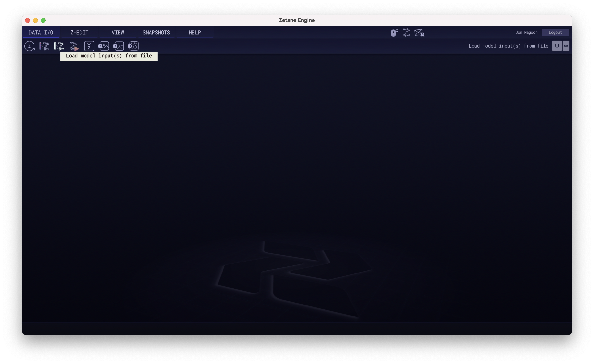The height and width of the screenshot is (364, 594).
Task: Click the Jon Magoon username label
Action: (x=526, y=33)
